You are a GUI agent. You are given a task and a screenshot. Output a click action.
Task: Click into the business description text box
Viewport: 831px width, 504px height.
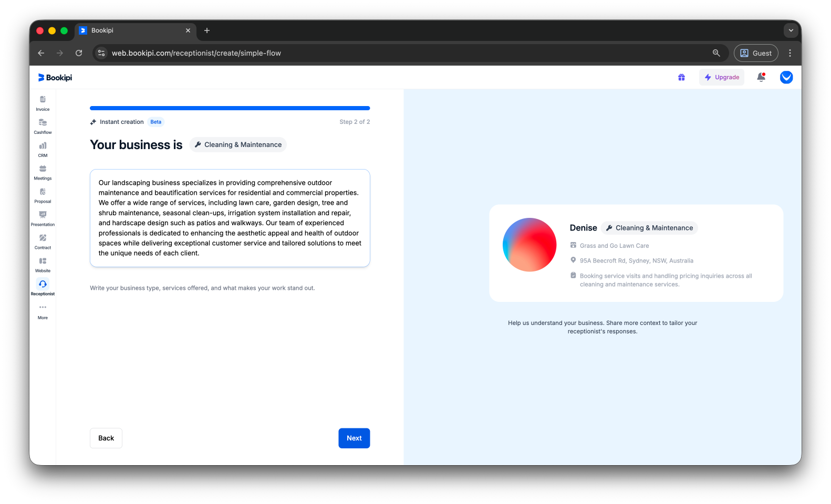[230, 218]
